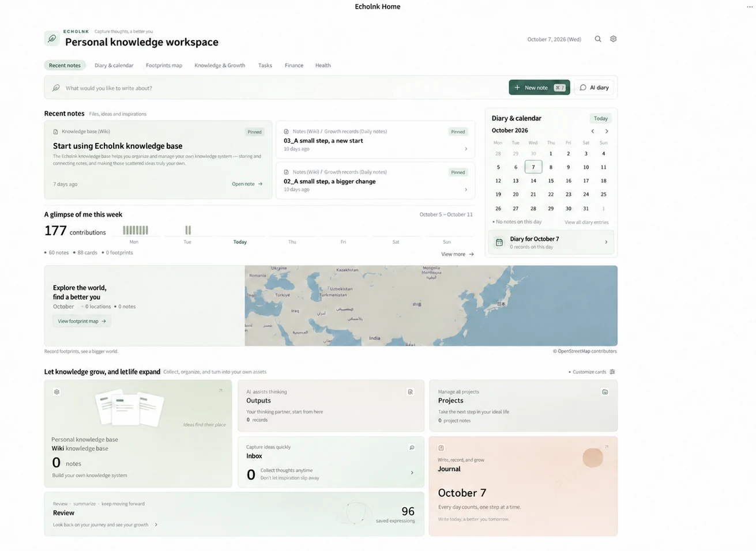Click the Inbox card search icon
Image resolution: width=756 pixels, height=551 pixels.
(x=412, y=447)
